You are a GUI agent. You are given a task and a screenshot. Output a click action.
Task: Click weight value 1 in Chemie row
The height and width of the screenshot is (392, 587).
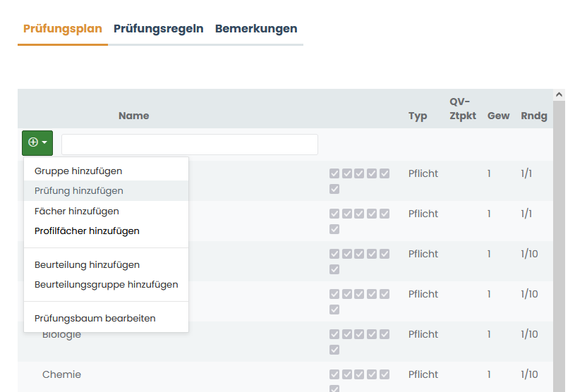click(489, 374)
